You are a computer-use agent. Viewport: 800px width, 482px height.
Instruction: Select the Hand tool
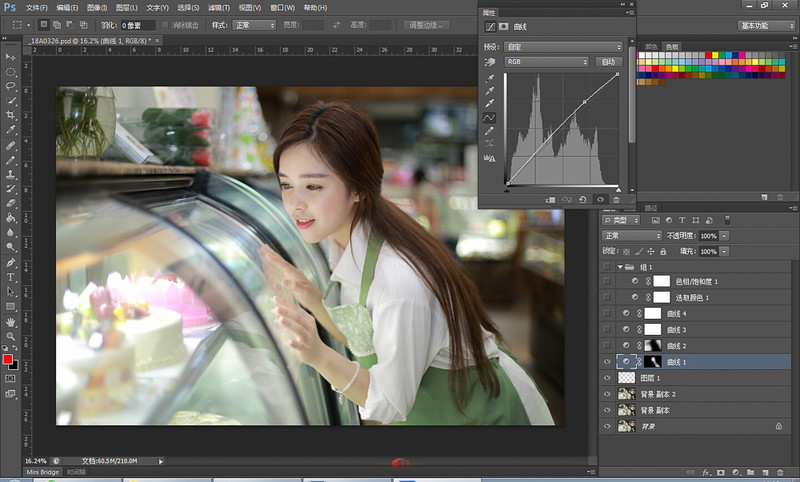[x=10, y=322]
